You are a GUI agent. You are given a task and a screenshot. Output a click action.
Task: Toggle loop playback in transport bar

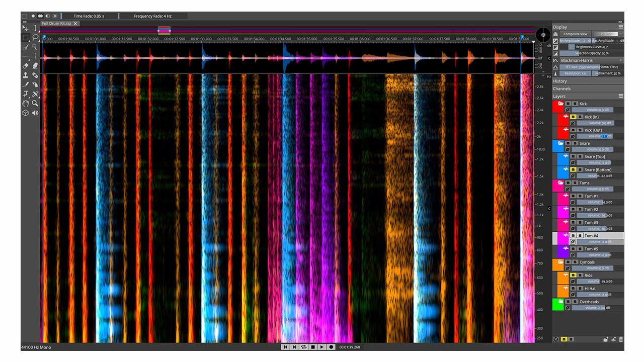(x=303, y=347)
